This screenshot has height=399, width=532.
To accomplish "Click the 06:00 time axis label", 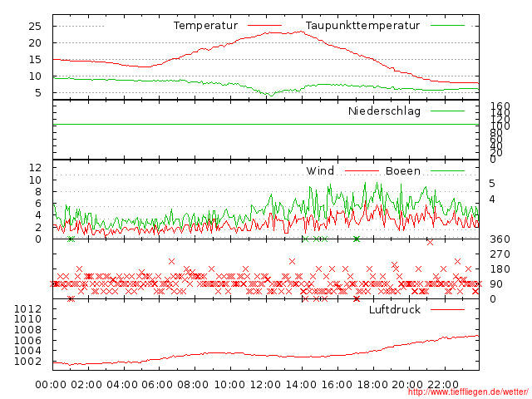I will click(157, 385).
